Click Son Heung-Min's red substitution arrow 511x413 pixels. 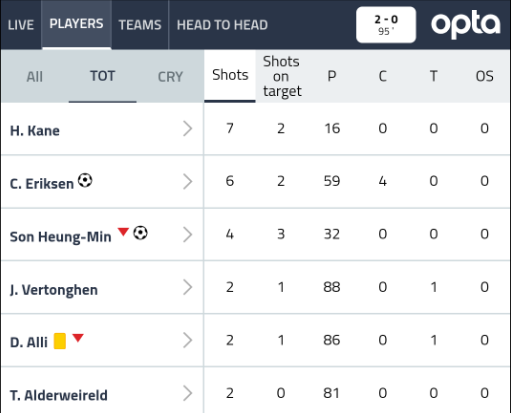pos(123,232)
